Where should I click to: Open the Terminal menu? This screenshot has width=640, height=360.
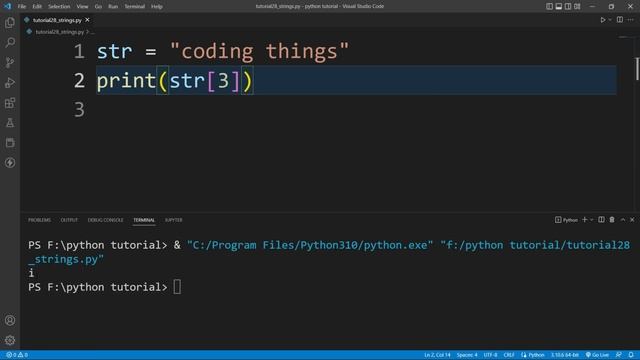(135, 7)
